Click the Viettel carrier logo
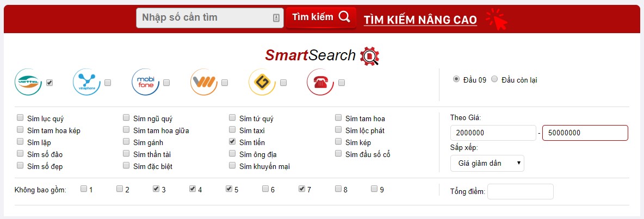The height and width of the screenshot is (219, 644). 28,82
